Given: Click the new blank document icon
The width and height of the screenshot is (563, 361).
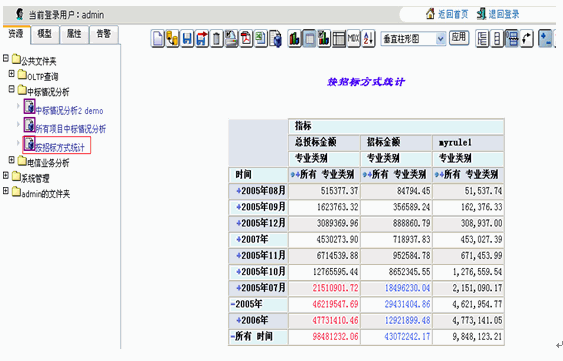Looking at the screenshot, I should coord(158,38).
